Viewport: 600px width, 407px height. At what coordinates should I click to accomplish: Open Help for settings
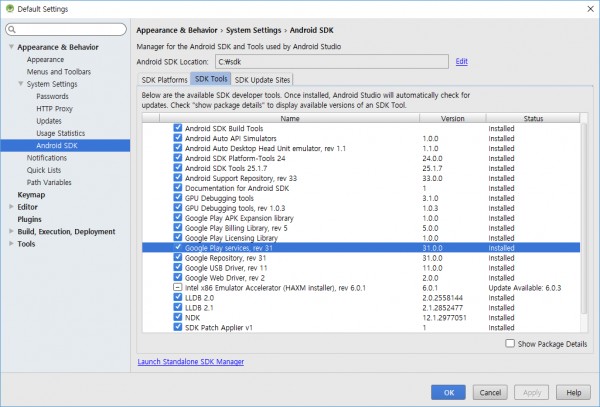(x=573, y=392)
